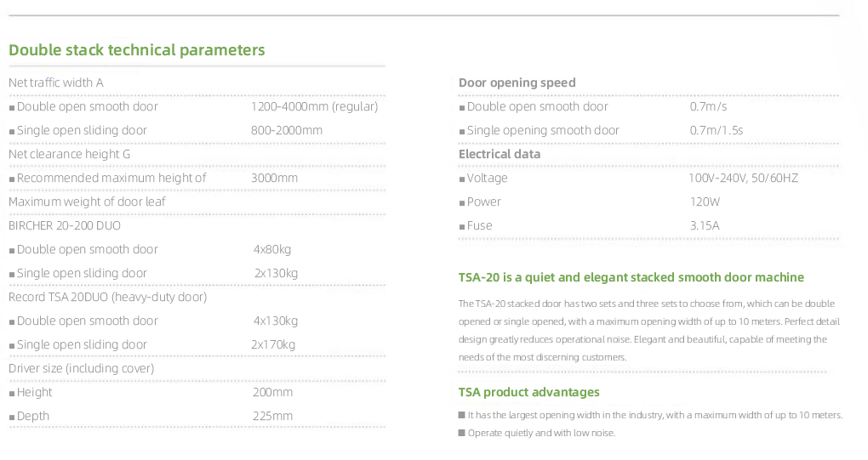Click the green "TSA product advantages" heading

click(528, 393)
